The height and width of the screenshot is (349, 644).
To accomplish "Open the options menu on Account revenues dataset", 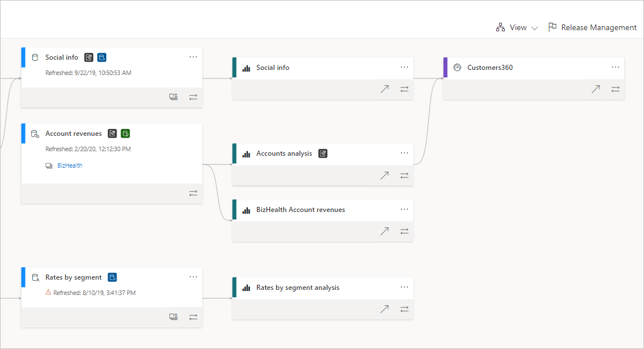I will tap(193, 133).
